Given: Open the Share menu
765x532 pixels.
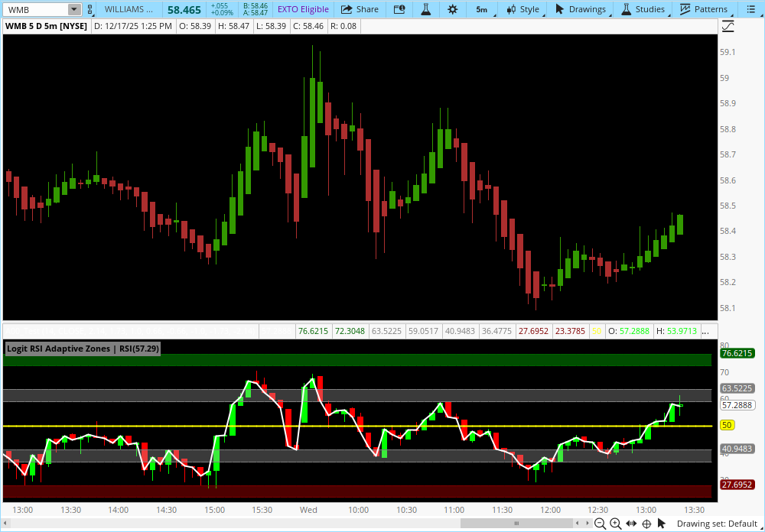Looking at the screenshot, I should 360,9.
